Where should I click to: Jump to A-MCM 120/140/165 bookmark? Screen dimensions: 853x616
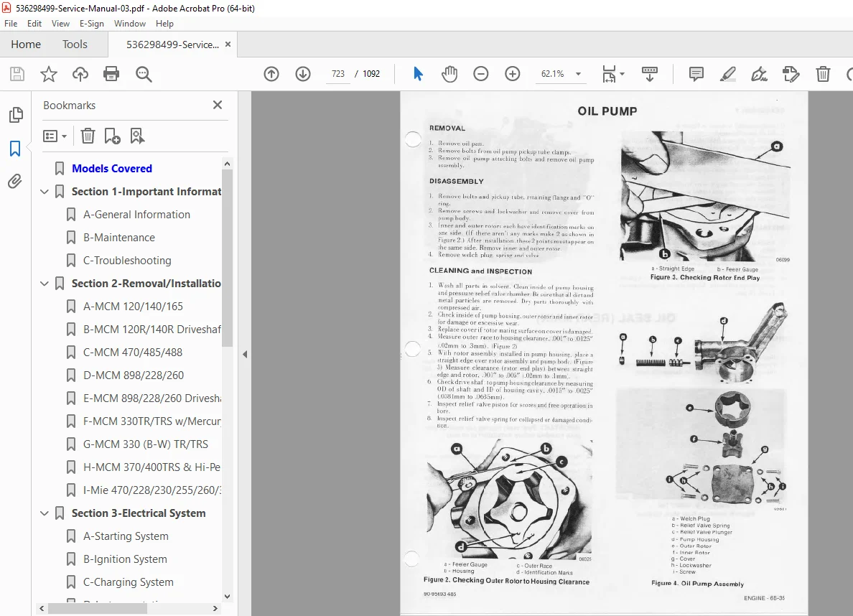pos(134,307)
